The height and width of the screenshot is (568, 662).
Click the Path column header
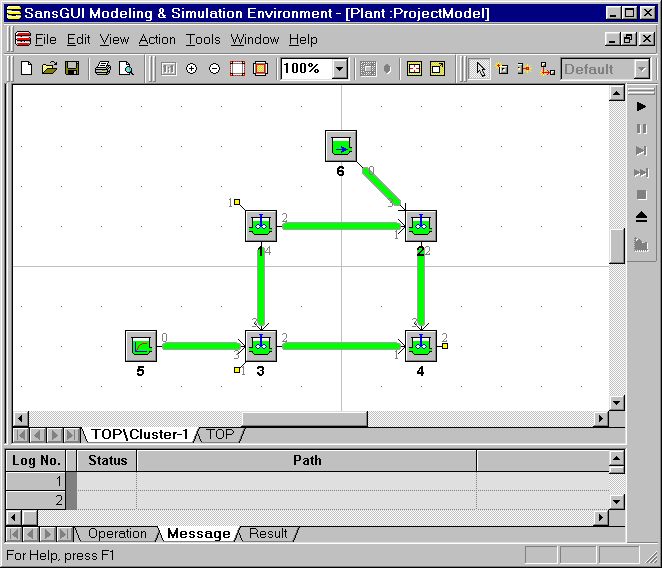pos(306,461)
